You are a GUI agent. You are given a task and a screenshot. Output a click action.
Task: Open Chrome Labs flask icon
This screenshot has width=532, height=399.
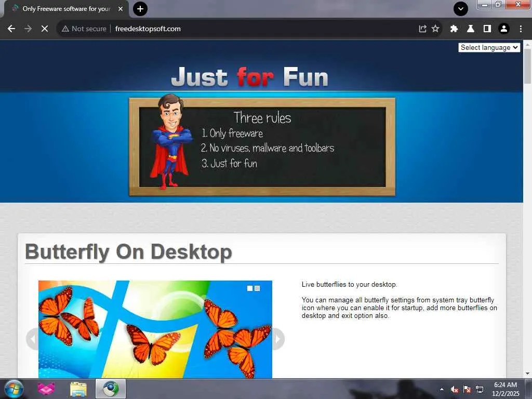coord(471,29)
